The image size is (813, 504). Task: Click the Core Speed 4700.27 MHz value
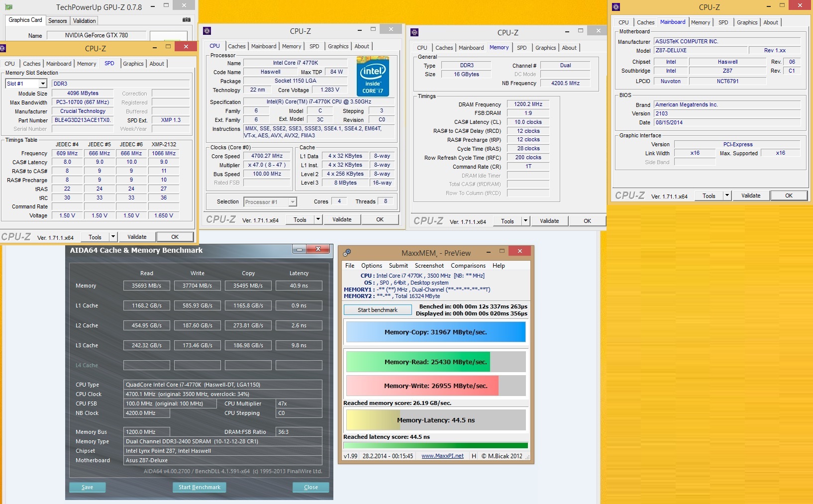tap(267, 156)
